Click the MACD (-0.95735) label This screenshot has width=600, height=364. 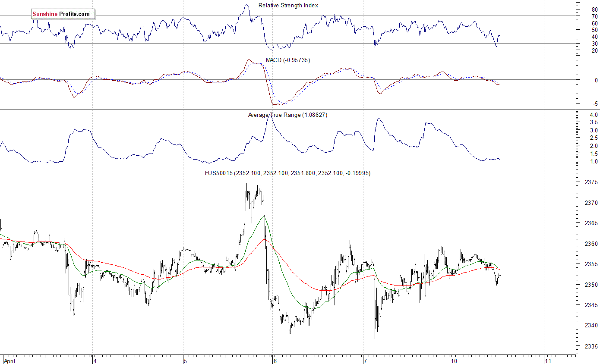pyautogui.click(x=287, y=60)
